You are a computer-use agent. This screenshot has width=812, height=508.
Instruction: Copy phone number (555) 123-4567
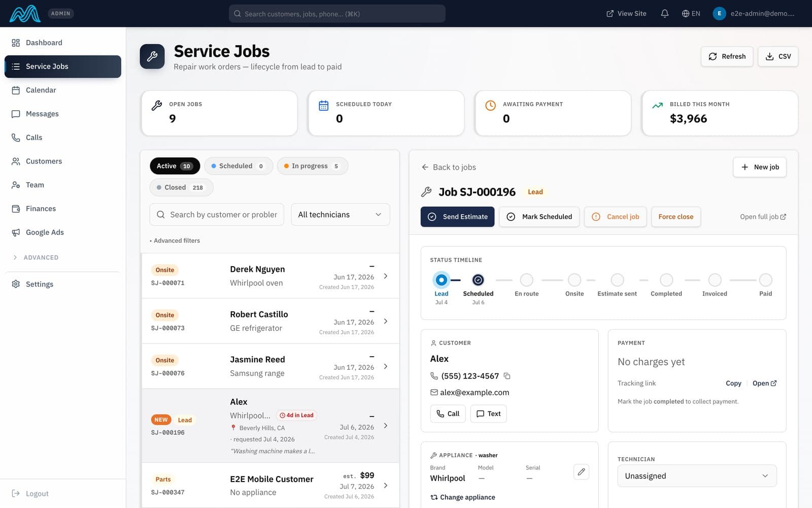pyautogui.click(x=506, y=376)
